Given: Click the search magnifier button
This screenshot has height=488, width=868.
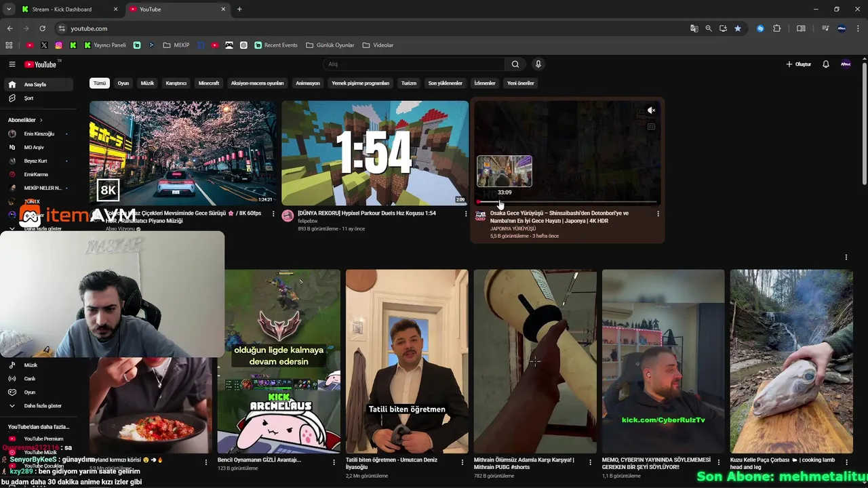Looking at the screenshot, I should coord(515,64).
